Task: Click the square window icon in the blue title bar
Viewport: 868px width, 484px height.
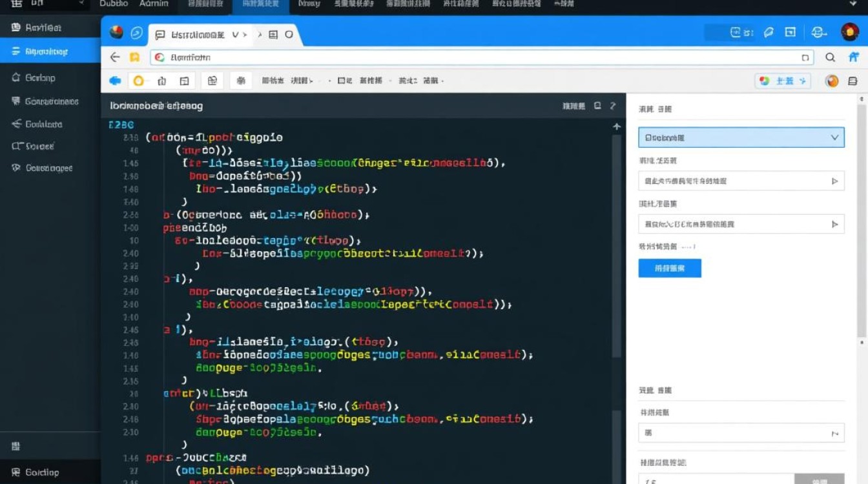Action: [x=790, y=32]
